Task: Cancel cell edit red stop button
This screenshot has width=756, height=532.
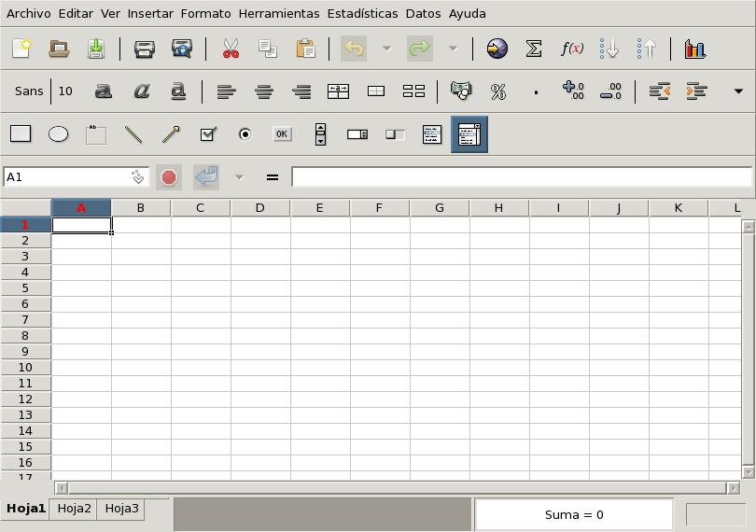Action: pos(169,177)
